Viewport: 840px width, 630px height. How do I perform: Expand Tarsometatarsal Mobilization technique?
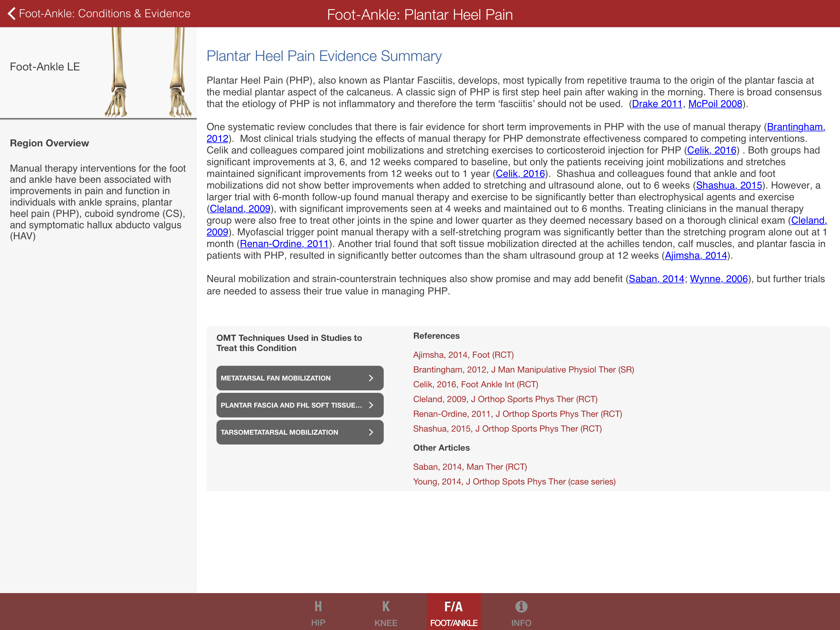pos(299,432)
